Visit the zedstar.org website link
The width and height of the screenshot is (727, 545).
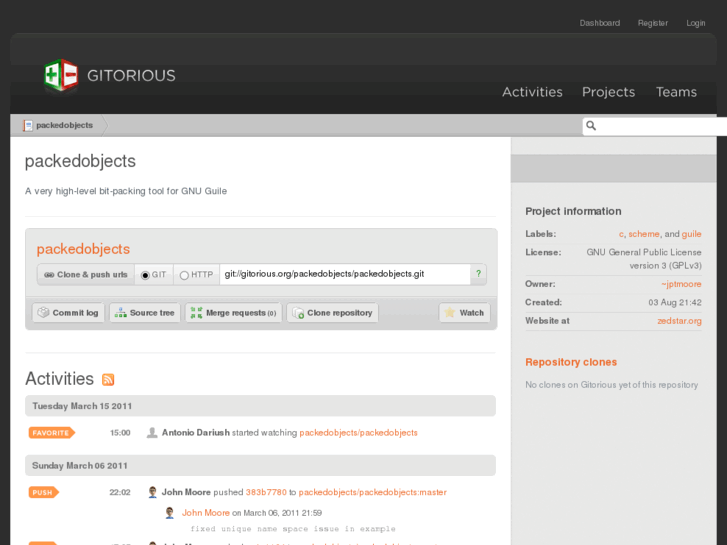[x=679, y=321]
